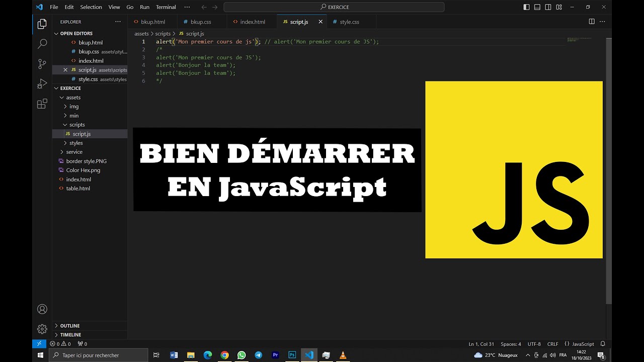Expand the Outline section
The height and width of the screenshot is (362, 644).
click(90, 326)
